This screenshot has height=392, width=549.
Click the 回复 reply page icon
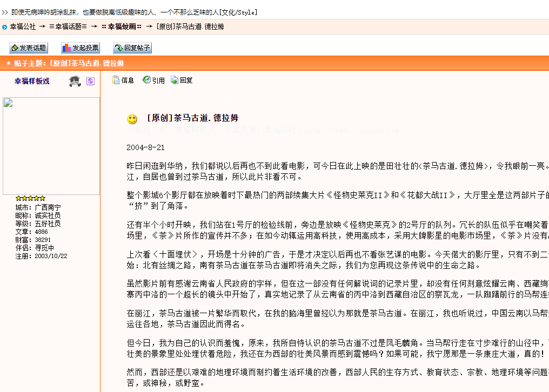point(174,80)
